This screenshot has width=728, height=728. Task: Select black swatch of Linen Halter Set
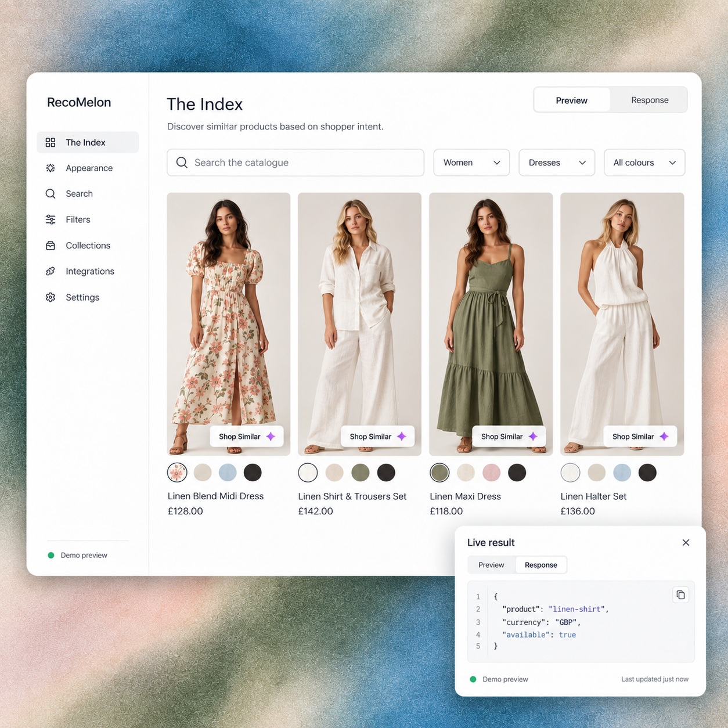[x=647, y=473]
